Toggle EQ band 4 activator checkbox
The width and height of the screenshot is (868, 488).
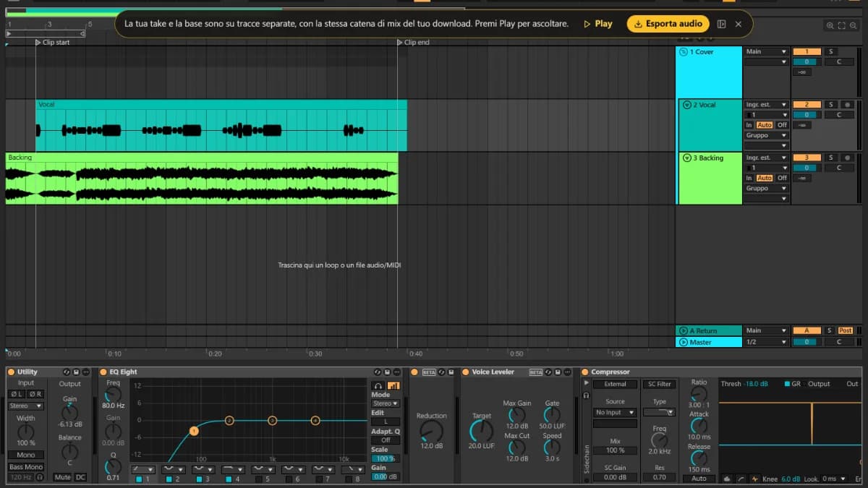pyautogui.click(x=229, y=479)
